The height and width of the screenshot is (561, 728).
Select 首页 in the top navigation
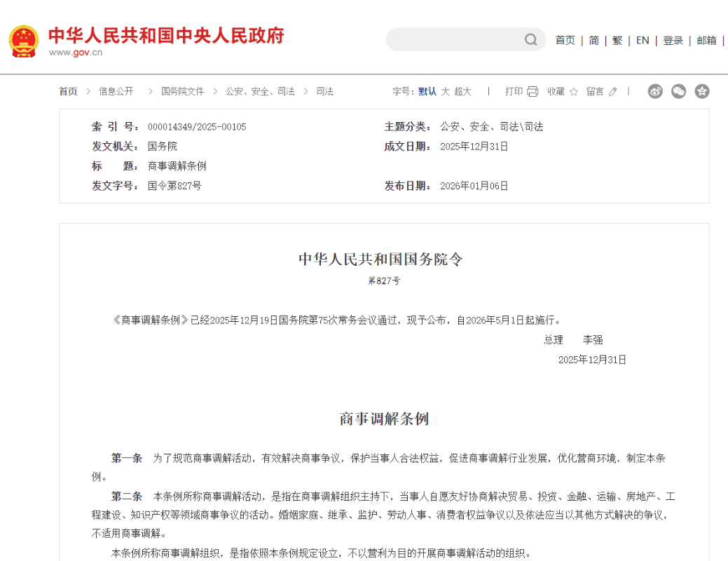coord(565,41)
